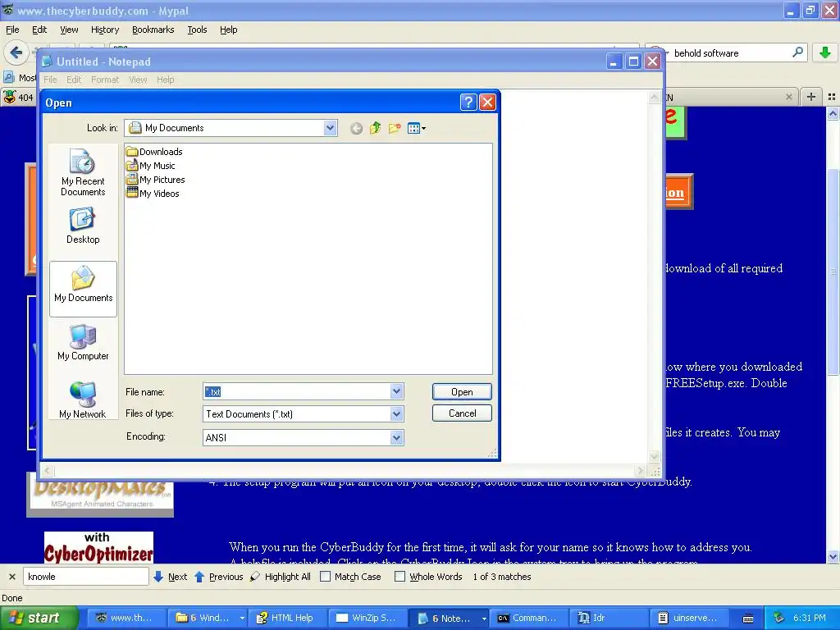Open the View Menu icon in Open dialog
The width and height of the screenshot is (840, 630).
pos(416,128)
